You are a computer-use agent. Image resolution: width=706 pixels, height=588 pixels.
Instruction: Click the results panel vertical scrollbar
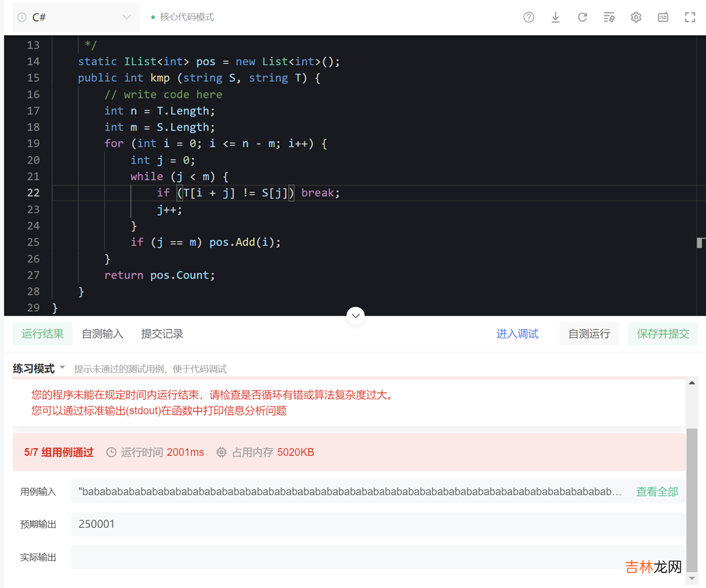coord(692,496)
